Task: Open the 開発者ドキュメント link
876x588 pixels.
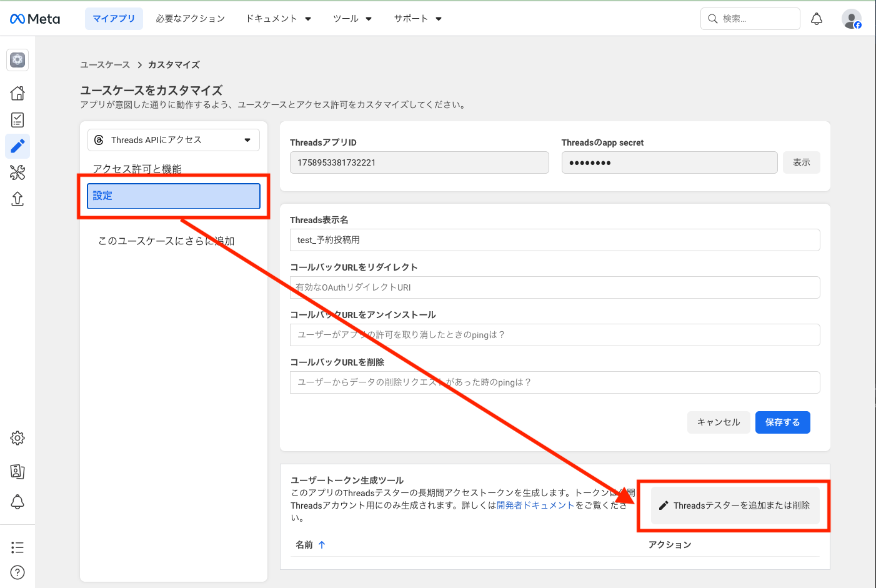Action: click(535, 506)
